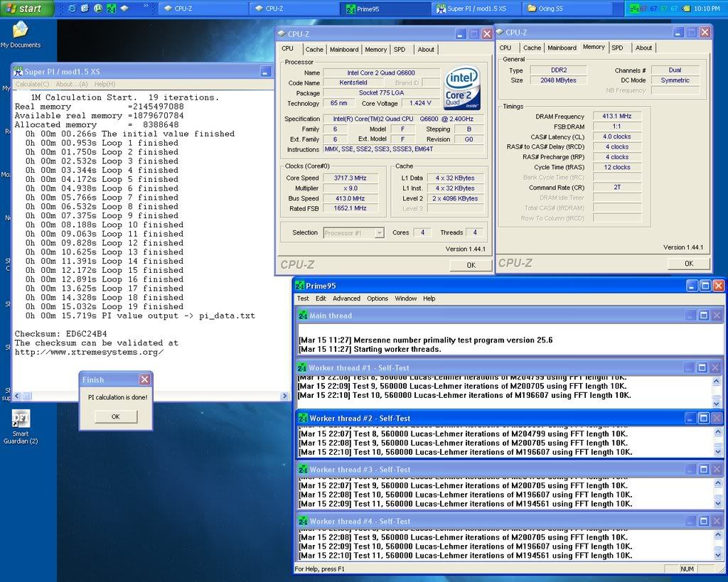
Task: Click the Main thread window icon
Action: (303, 316)
